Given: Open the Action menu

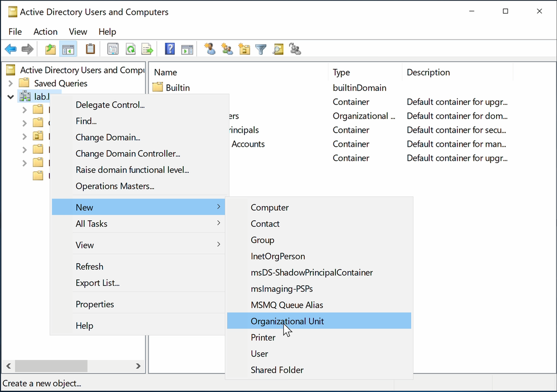Looking at the screenshot, I should (46, 32).
